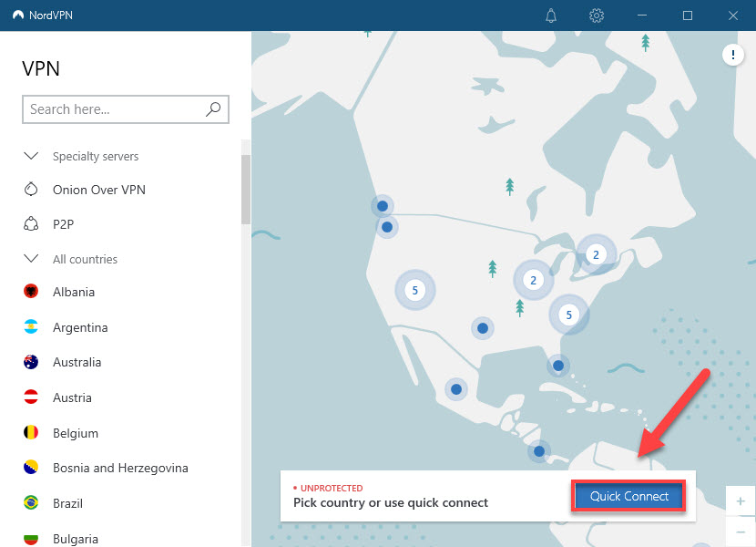Zoom in the map with plus button

[x=741, y=501]
